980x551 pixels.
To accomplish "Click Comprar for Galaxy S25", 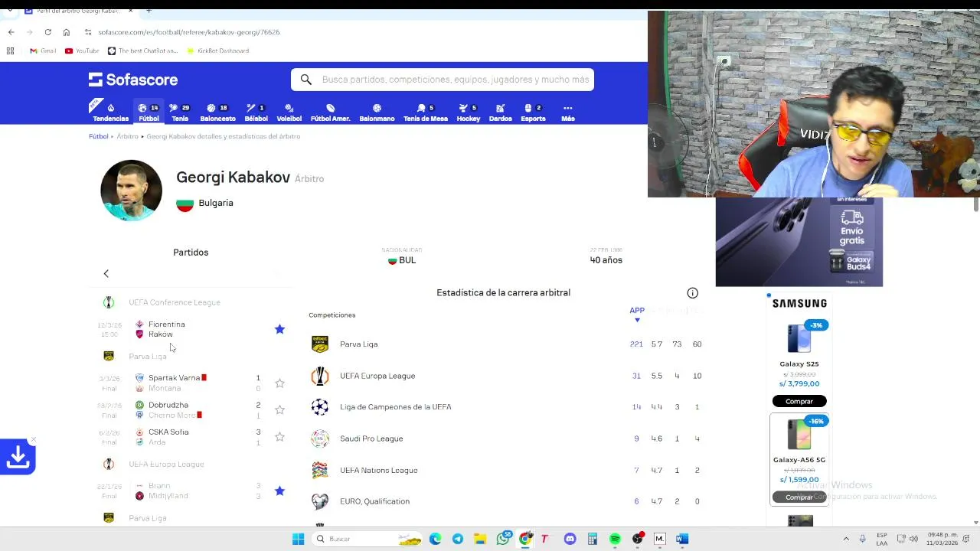I will click(799, 401).
